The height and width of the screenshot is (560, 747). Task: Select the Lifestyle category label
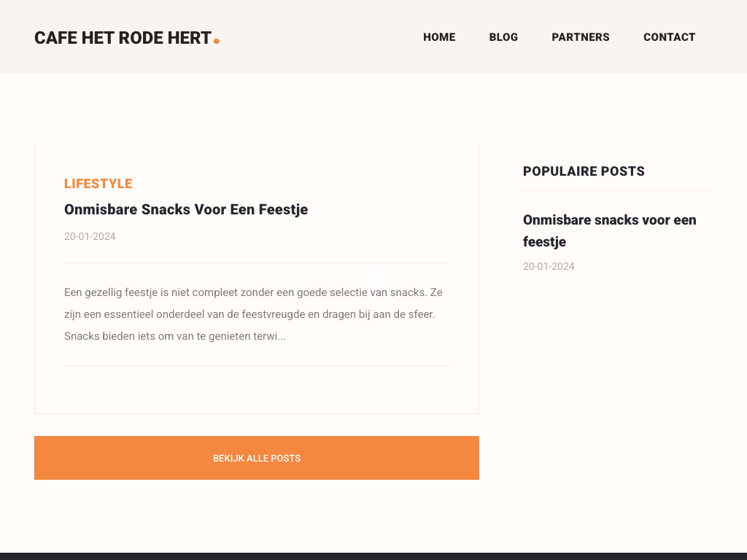98,184
